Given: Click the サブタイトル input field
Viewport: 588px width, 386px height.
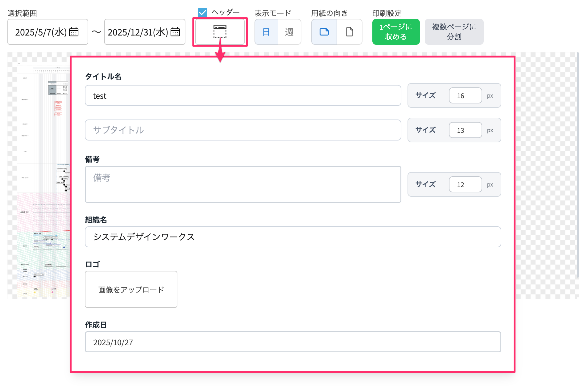Looking at the screenshot, I should 243,130.
